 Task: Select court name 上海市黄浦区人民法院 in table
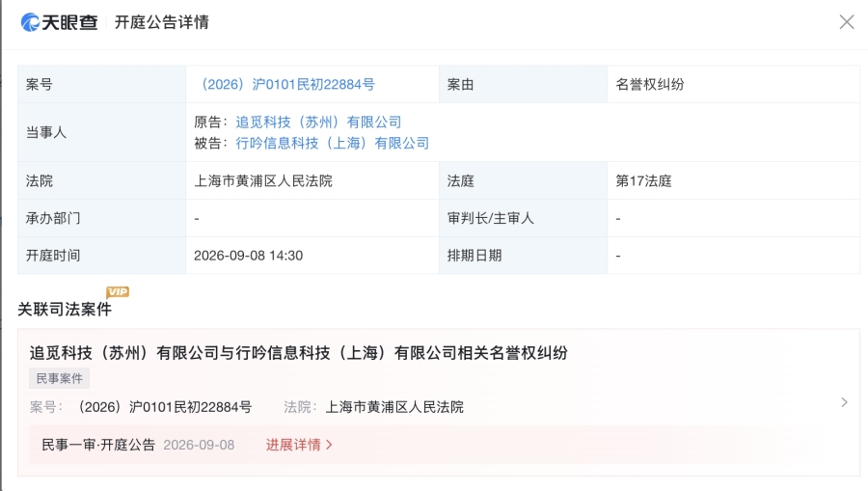263,181
